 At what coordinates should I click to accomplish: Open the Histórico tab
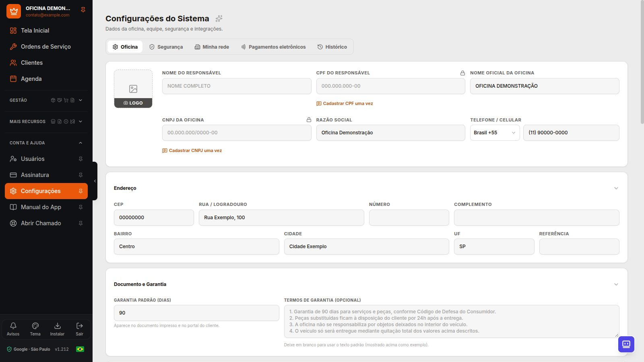332,47
